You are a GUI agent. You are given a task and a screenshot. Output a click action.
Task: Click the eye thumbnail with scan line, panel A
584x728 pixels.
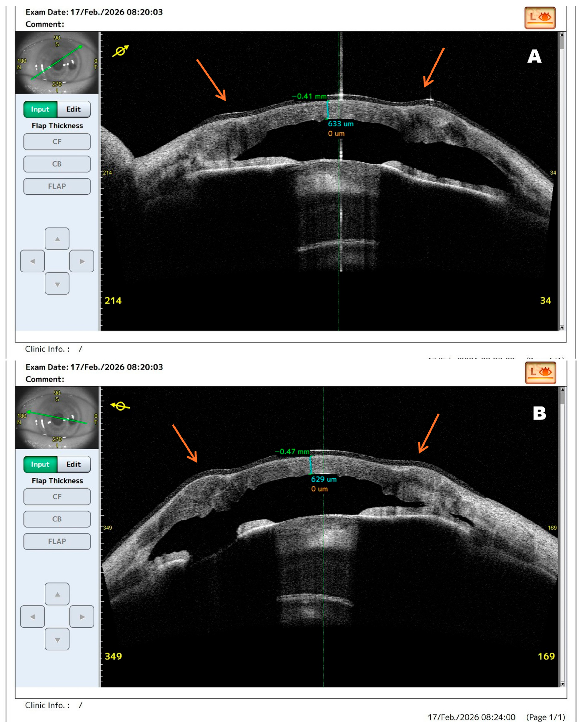[x=57, y=63]
